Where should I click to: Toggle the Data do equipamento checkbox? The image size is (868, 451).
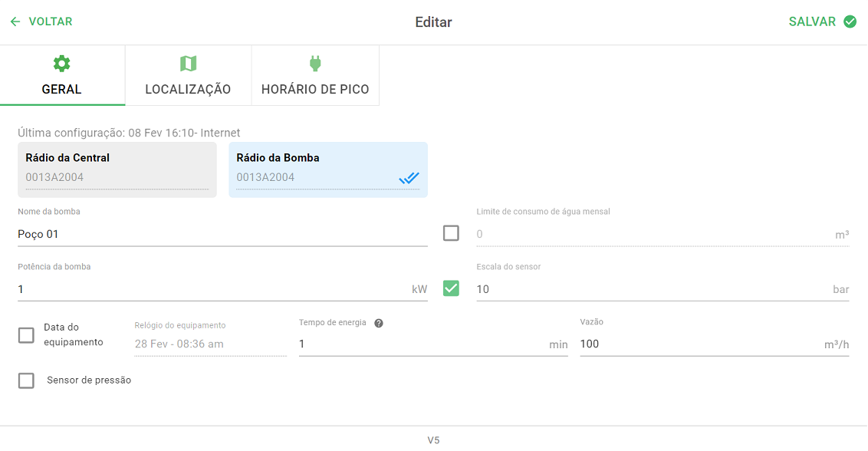click(26, 335)
